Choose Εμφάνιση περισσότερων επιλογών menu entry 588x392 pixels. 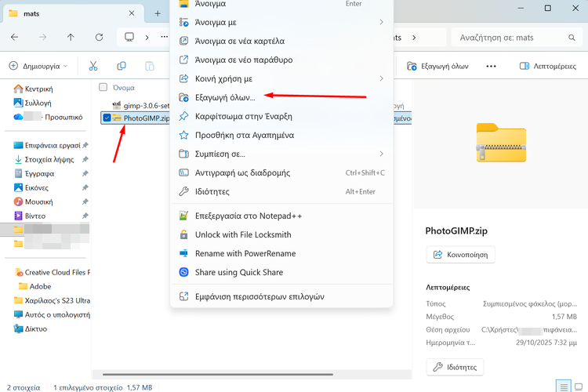point(259,296)
